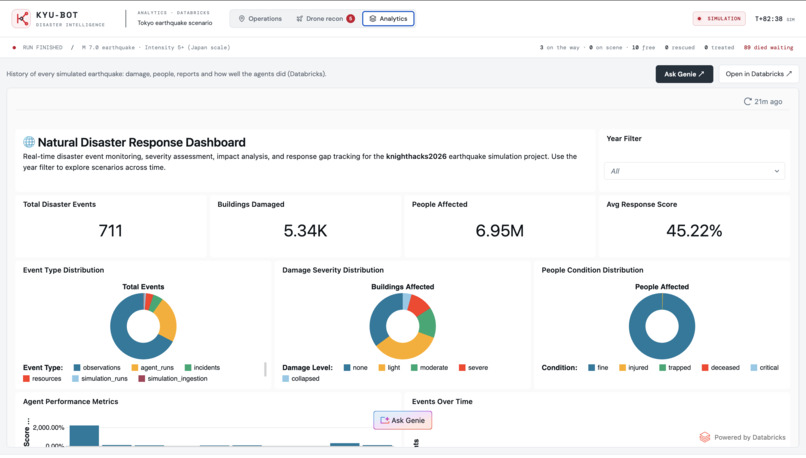Click the sparkle icon on the floating Ask Genie button
The height and width of the screenshot is (458, 806).
pos(384,420)
